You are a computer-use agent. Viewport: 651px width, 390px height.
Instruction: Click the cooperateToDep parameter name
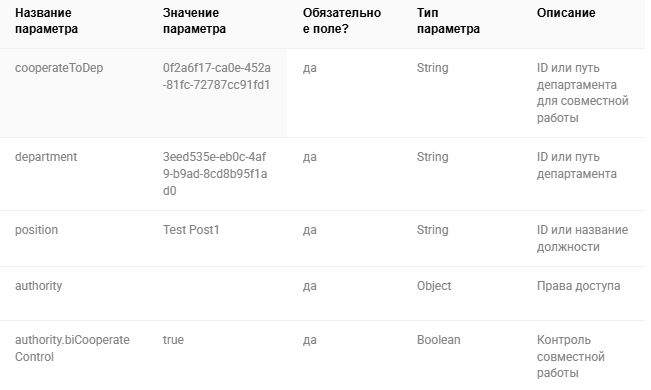tap(59, 68)
